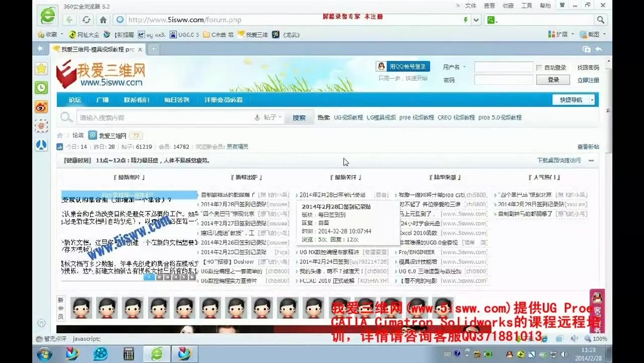Refresh the current page in the browser toolbar
Viewport: 644px width, 363px height.
point(87,20)
